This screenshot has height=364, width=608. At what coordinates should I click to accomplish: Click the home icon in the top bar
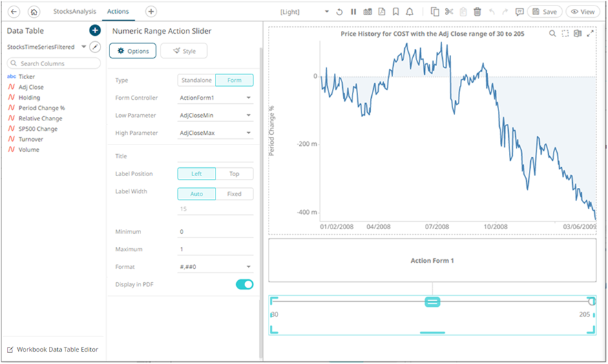(x=34, y=12)
